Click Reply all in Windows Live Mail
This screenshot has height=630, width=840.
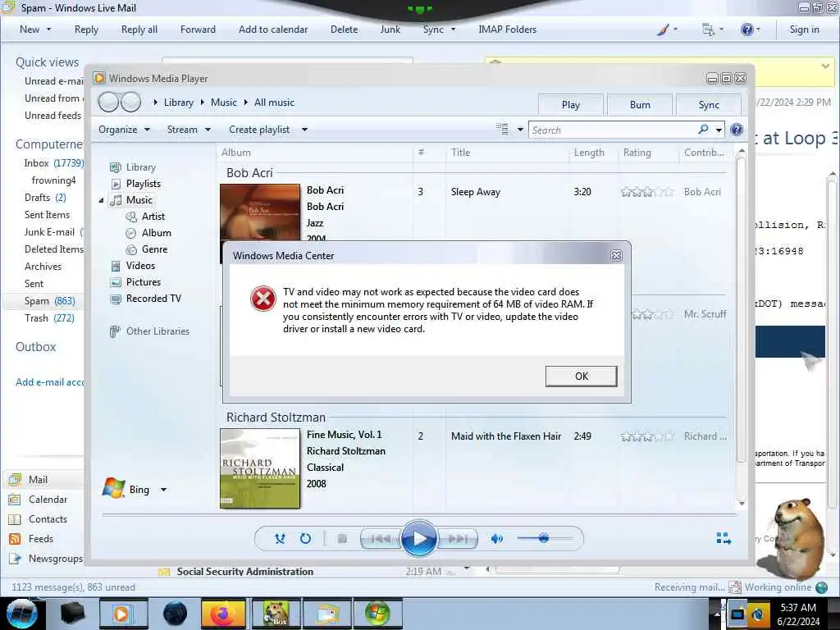click(139, 30)
